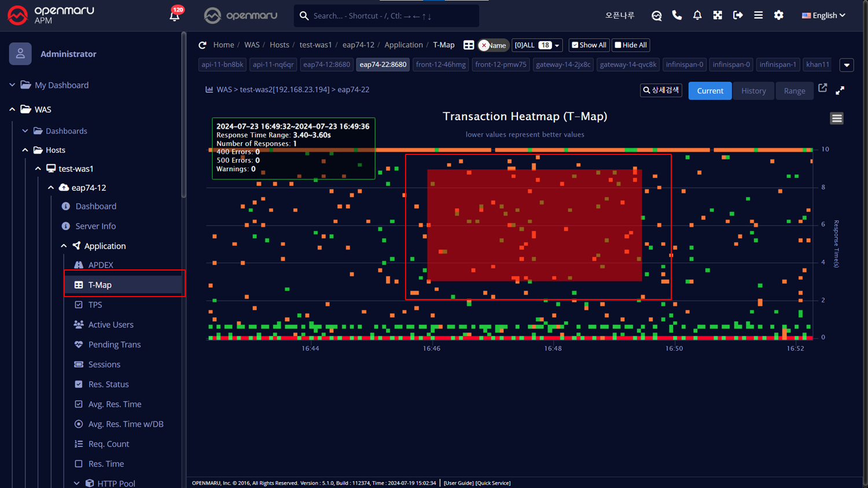This screenshot has width=868, height=488.
Task: Click the grid layout icon after T-Map breadcrumb
Action: coord(469,45)
